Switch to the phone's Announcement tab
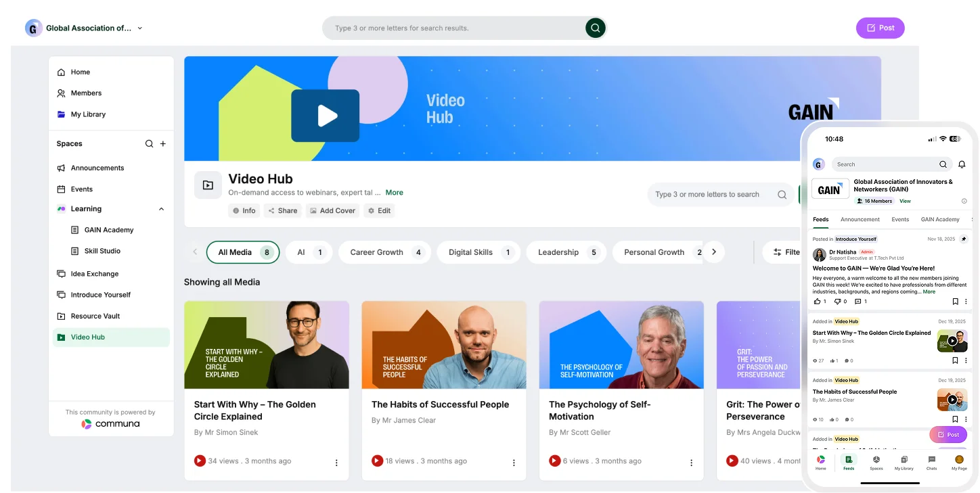This screenshot has height=493, width=980. 860,219
